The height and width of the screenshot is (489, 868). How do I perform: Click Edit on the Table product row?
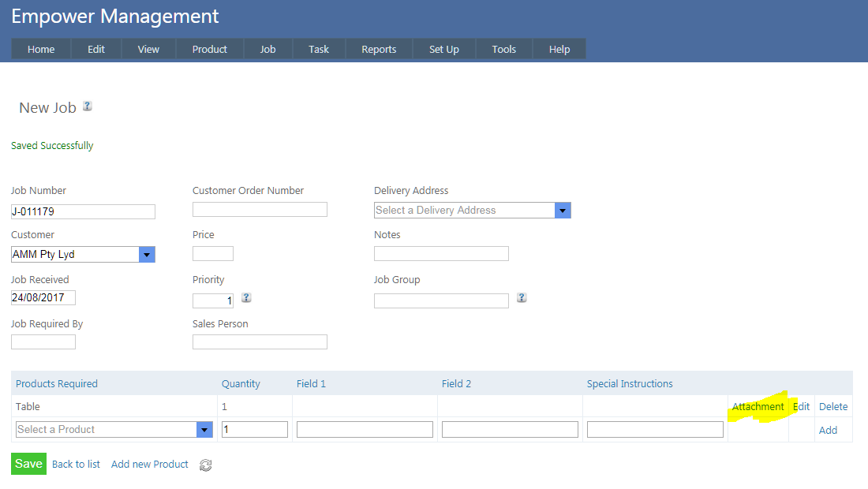click(801, 406)
